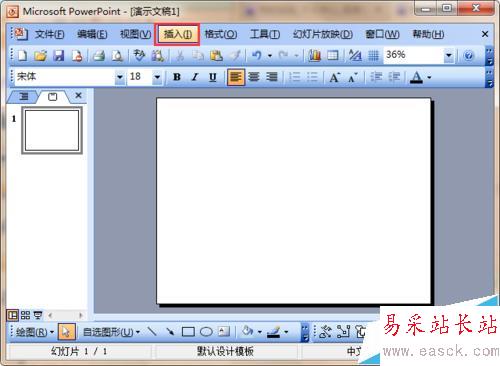
Task: Open the 自选图形(U) AutoShapes dropdown
Action: point(111,332)
